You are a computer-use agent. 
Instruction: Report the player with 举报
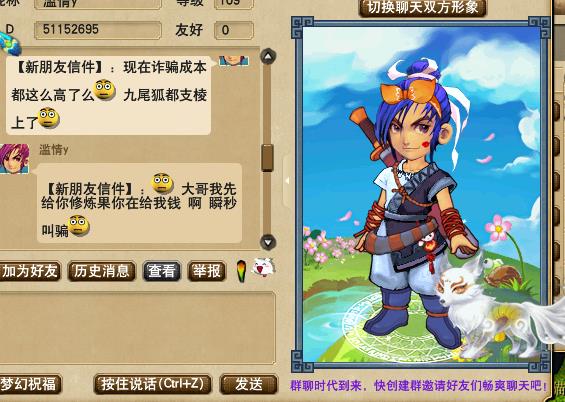point(206,271)
